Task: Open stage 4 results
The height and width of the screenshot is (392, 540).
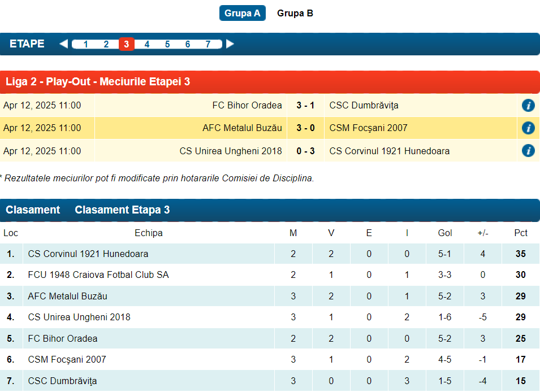Action: click(146, 44)
